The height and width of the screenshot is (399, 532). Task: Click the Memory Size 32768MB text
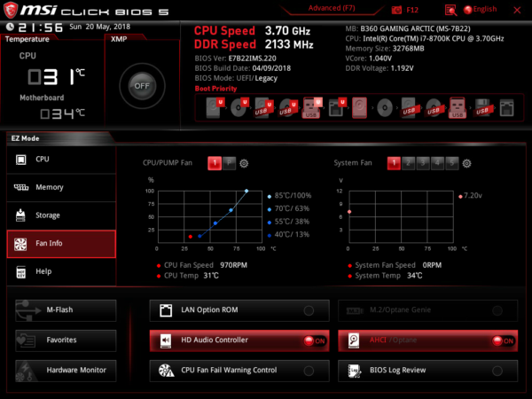(x=385, y=49)
